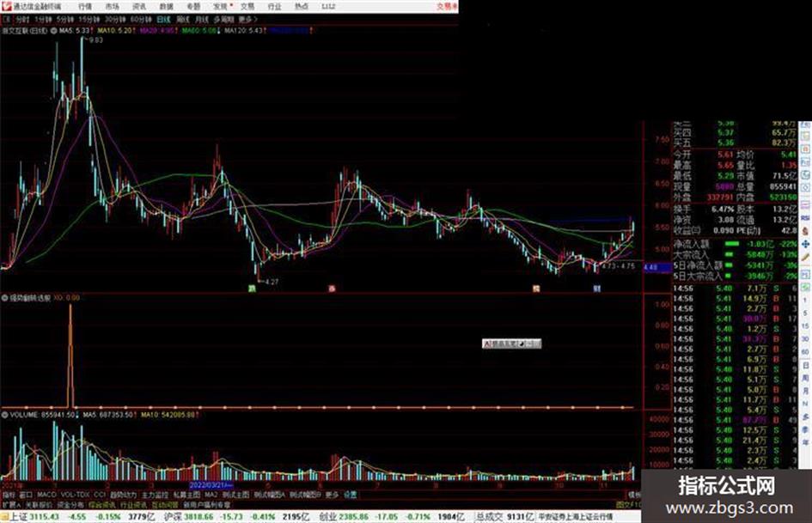Click the round icon beside 强势翻转选股 indicator

pyautogui.click(x=4, y=298)
